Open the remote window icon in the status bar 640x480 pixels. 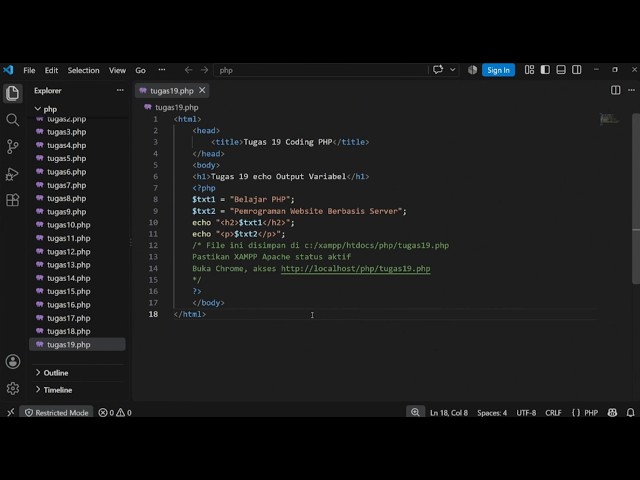point(11,412)
